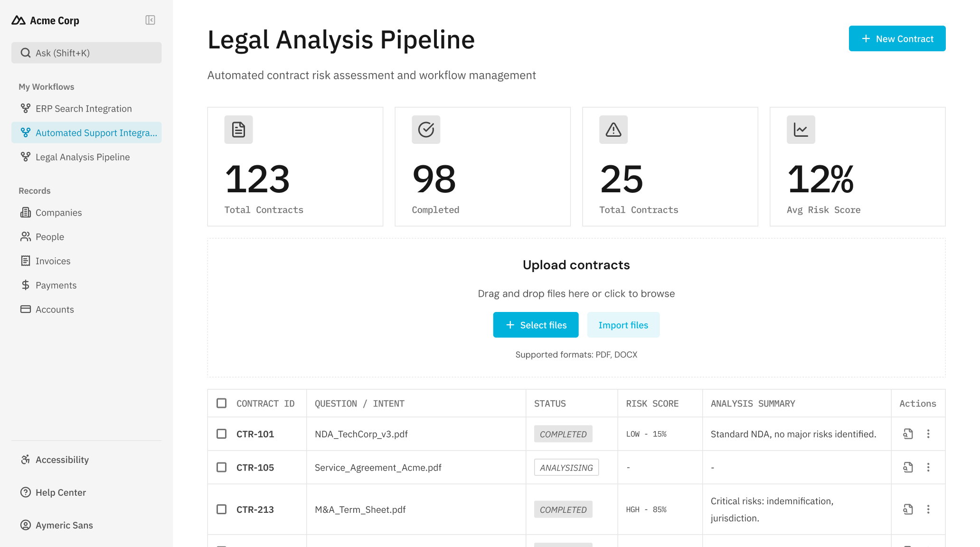Open three-dot menu for CTR-105
Image resolution: width=980 pixels, height=547 pixels.
point(928,468)
